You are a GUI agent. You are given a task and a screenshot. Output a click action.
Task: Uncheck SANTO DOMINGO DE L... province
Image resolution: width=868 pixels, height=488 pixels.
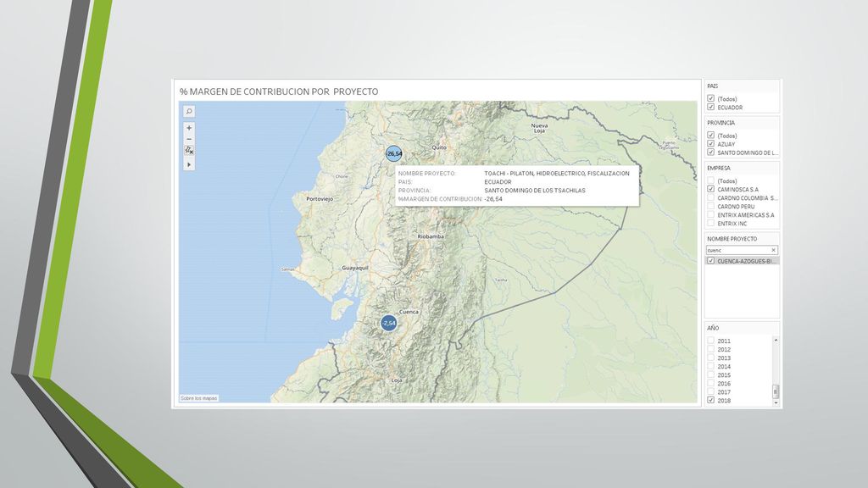(711, 152)
